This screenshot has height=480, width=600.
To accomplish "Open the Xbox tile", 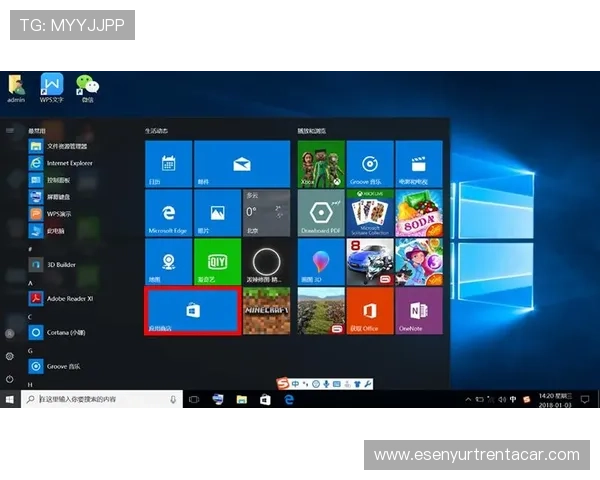I will 321,164.
